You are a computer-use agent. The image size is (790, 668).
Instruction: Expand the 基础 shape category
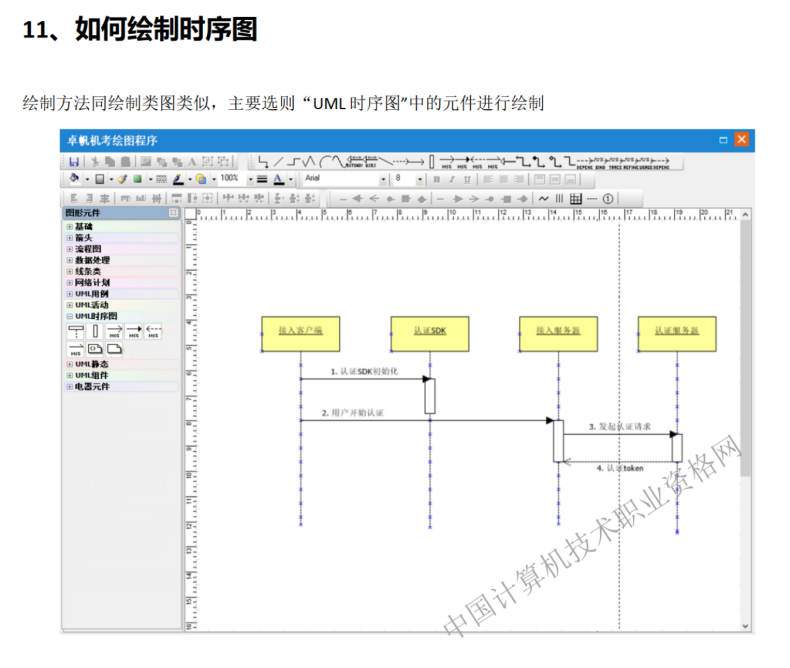[x=70, y=227]
